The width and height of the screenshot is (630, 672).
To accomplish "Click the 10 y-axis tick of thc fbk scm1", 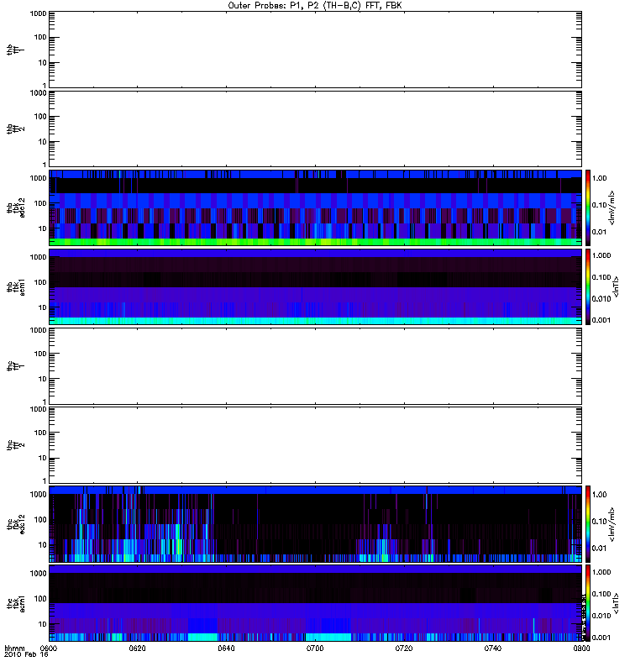I will click(42, 624).
